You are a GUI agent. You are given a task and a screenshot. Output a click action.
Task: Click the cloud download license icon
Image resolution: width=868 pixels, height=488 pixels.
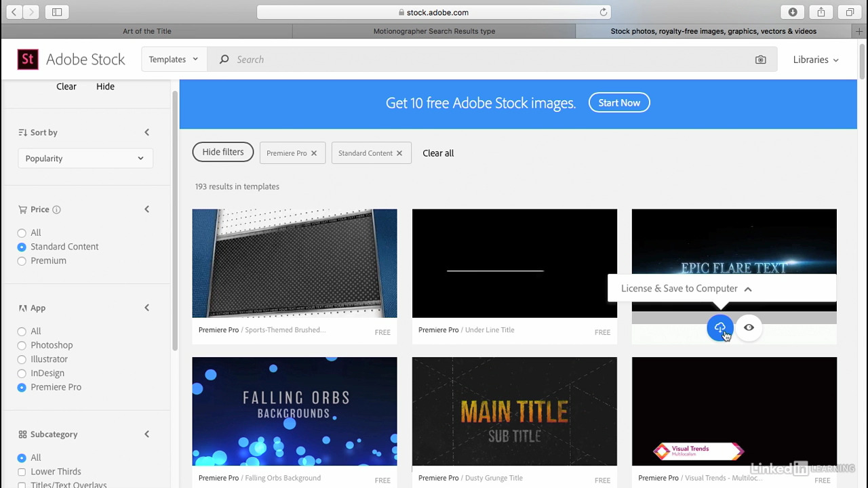[x=719, y=328]
